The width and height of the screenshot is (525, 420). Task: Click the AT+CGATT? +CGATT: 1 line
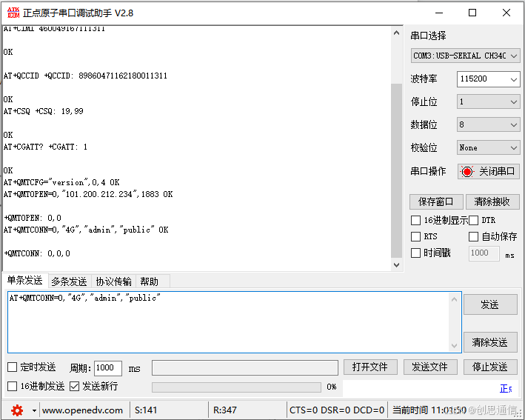pos(45,147)
